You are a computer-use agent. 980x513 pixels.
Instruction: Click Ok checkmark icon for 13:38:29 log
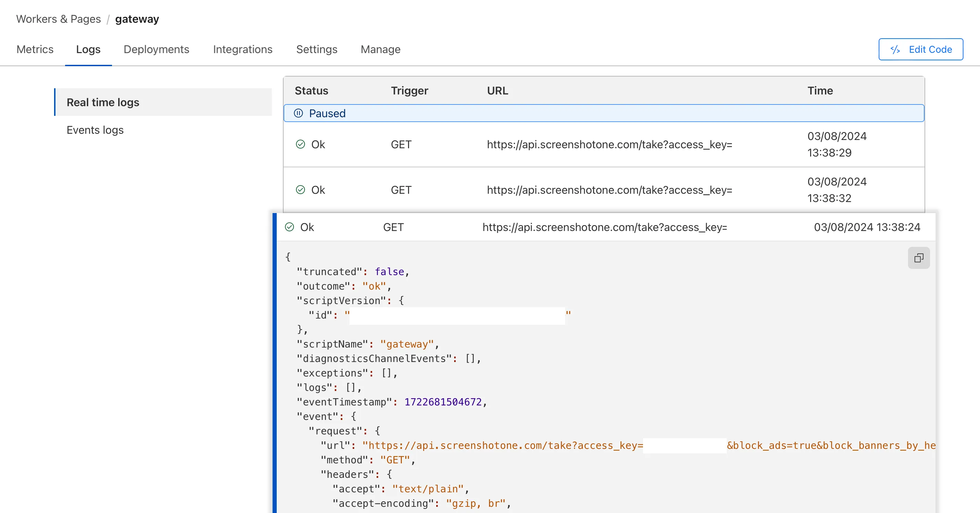tap(300, 144)
